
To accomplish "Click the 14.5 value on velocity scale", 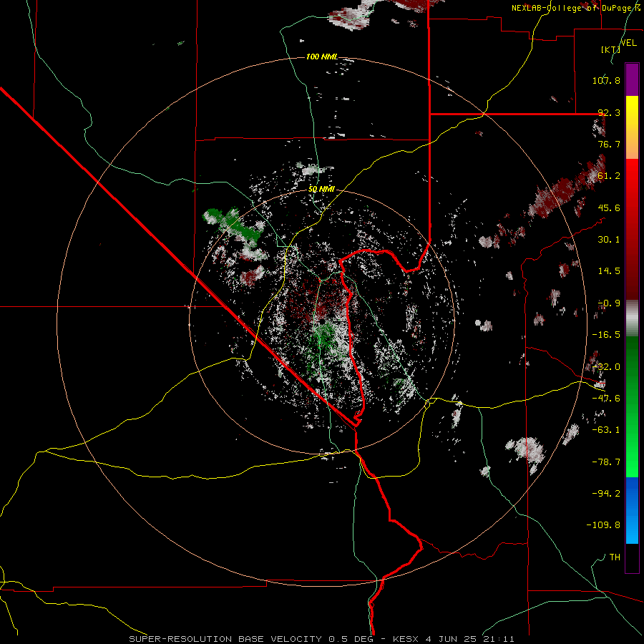I will click(609, 271).
